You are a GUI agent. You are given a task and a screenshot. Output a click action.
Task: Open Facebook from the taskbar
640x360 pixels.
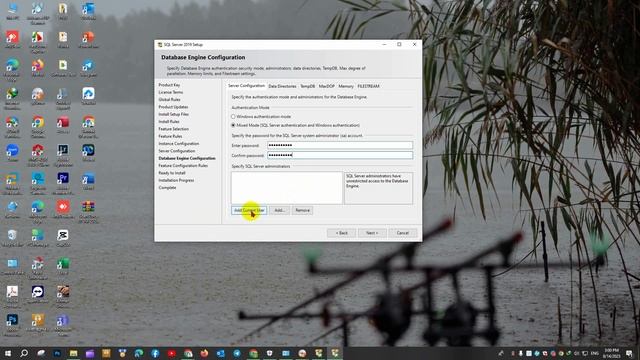coord(155,353)
